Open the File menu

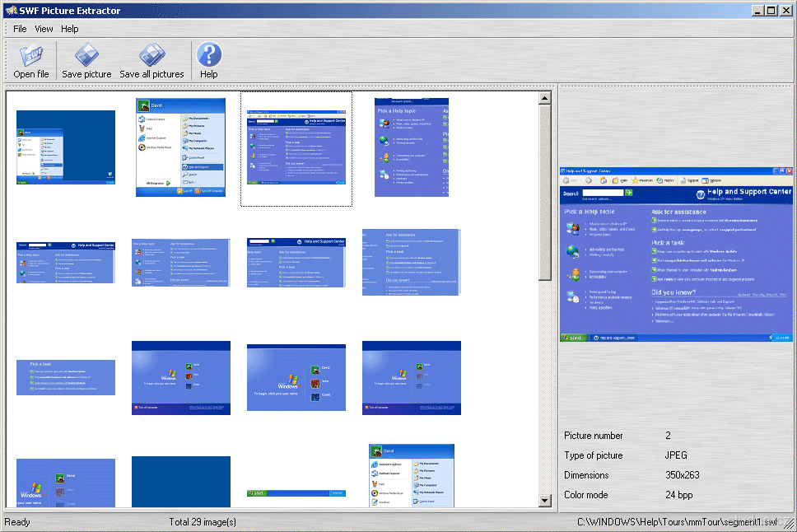coord(20,29)
